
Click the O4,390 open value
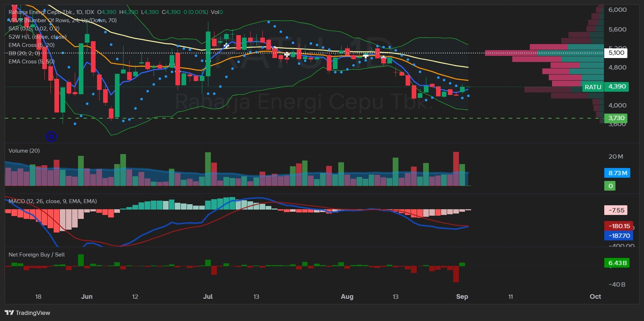tap(107, 12)
